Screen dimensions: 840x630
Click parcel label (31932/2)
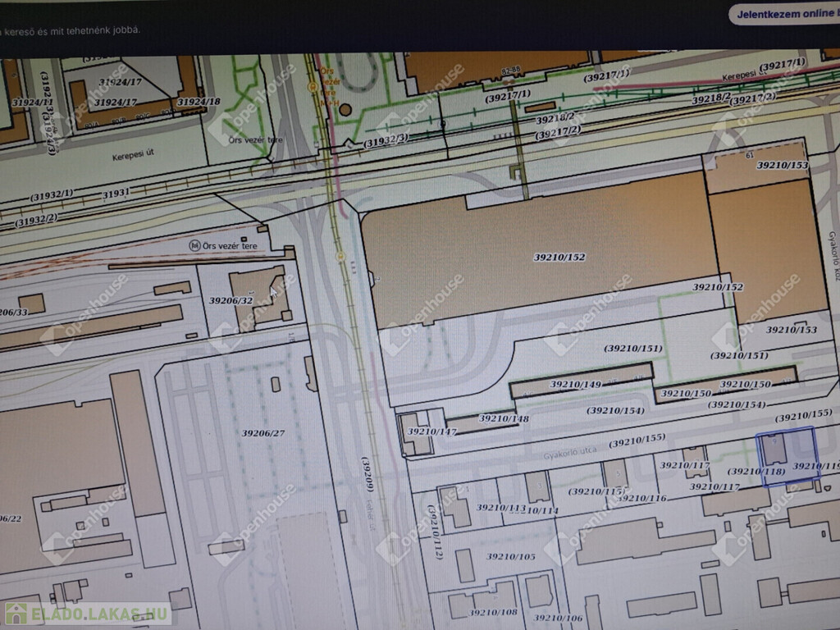pos(35,219)
